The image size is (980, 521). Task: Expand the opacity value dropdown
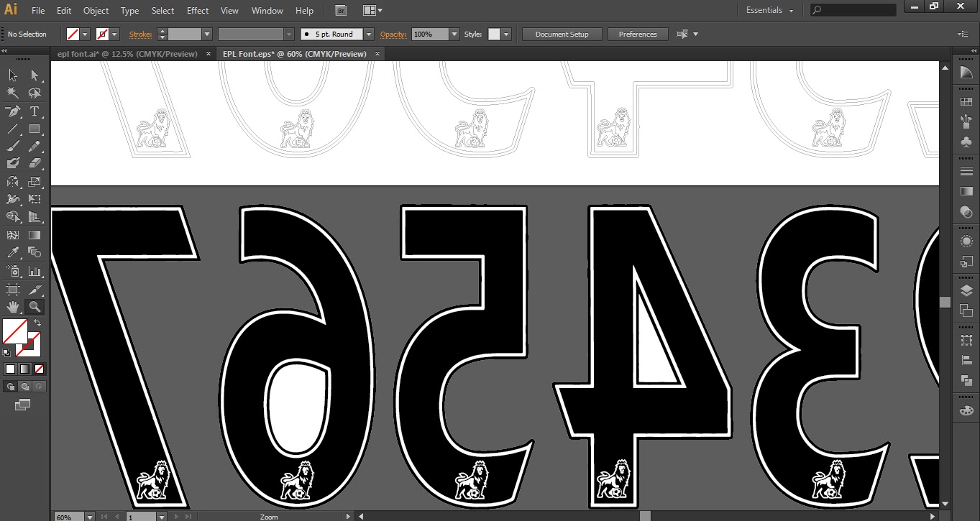click(454, 34)
